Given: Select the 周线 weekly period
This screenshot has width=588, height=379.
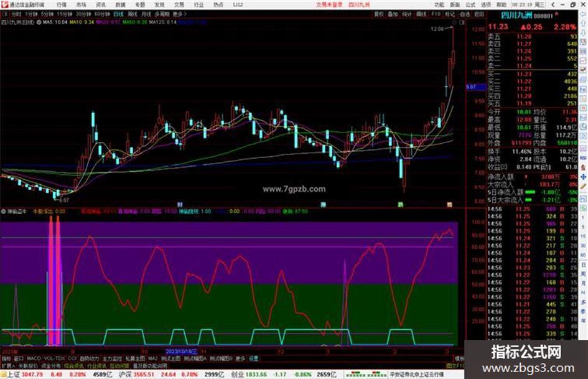Looking at the screenshot, I should click(x=133, y=14).
